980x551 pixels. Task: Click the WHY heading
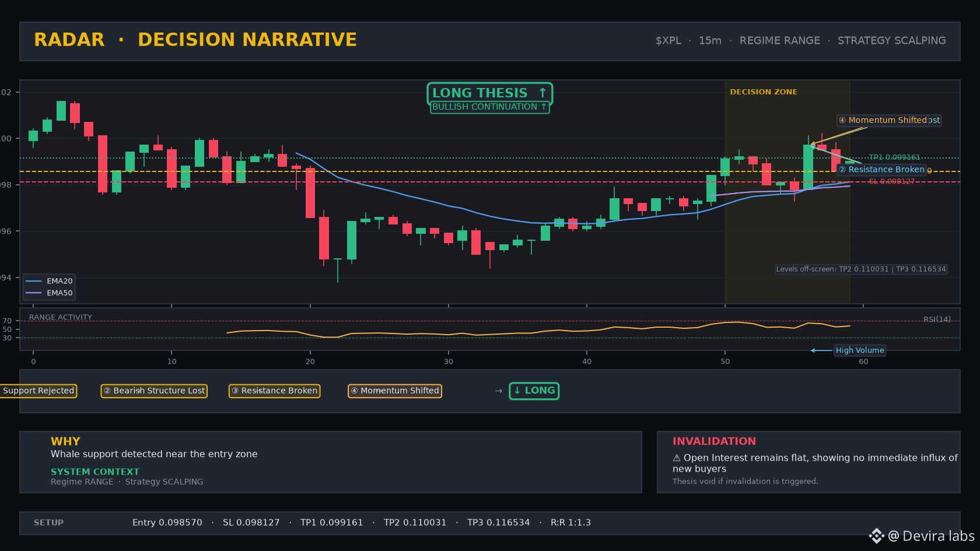65,441
